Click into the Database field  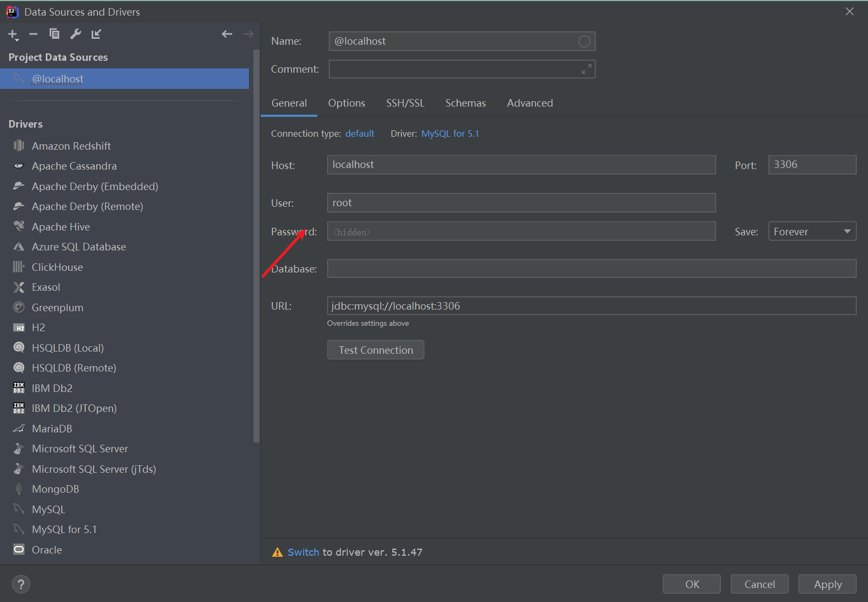tap(592, 269)
